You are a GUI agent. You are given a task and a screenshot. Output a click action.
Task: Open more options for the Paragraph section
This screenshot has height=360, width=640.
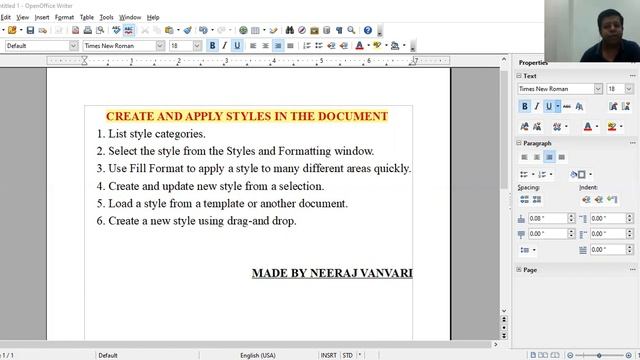pyautogui.click(x=632, y=143)
